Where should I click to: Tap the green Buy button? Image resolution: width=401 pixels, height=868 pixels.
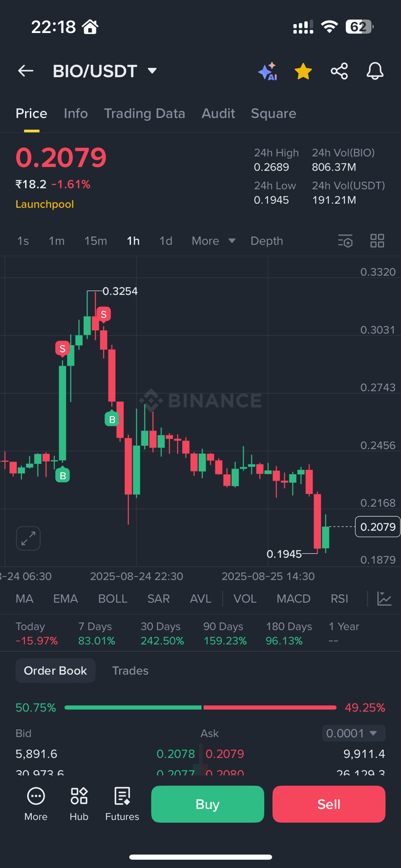point(207,804)
